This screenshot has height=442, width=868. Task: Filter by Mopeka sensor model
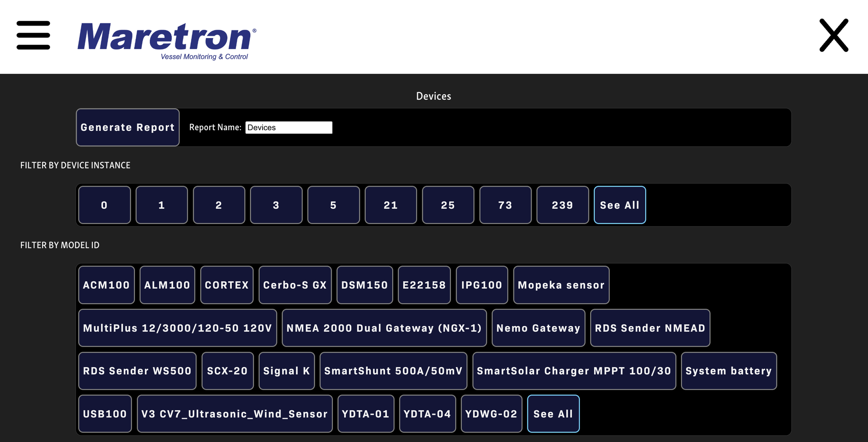tap(562, 285)
